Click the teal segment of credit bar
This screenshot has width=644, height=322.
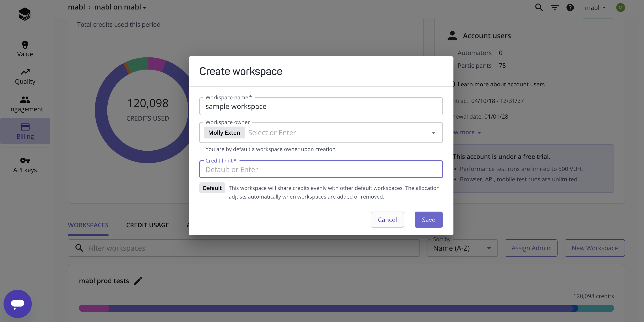(x=596, y=308)
